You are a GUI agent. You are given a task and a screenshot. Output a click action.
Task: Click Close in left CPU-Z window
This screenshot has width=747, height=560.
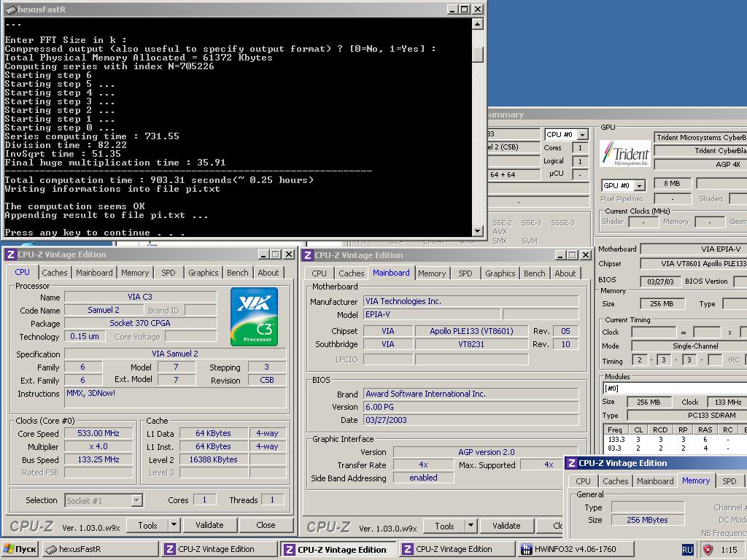tap(266, 525)
